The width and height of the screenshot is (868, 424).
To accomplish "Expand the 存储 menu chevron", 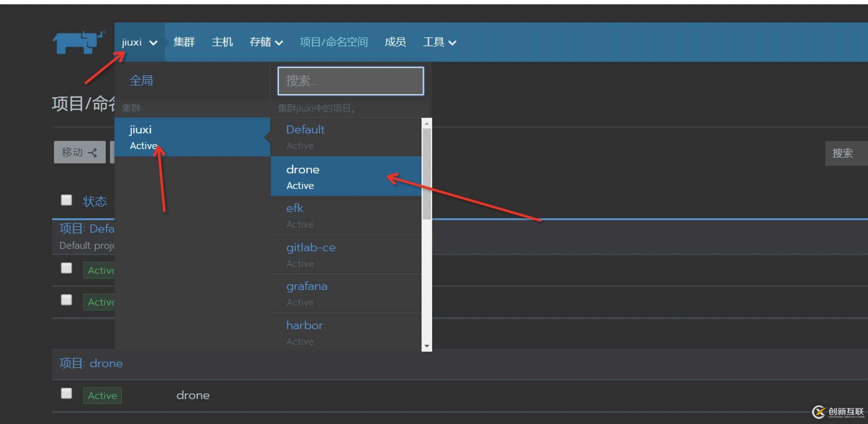I will pos(280,43).
